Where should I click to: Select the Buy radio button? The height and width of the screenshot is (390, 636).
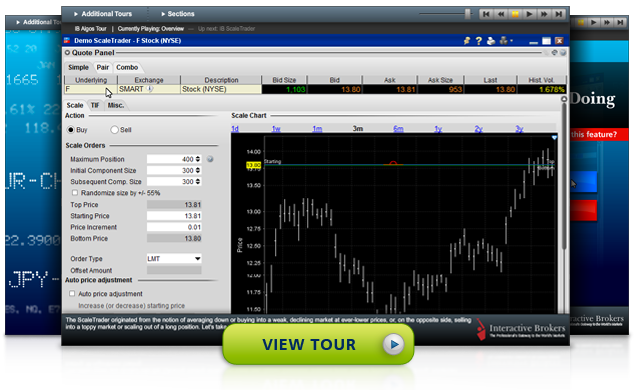click(x=71, y=130)
